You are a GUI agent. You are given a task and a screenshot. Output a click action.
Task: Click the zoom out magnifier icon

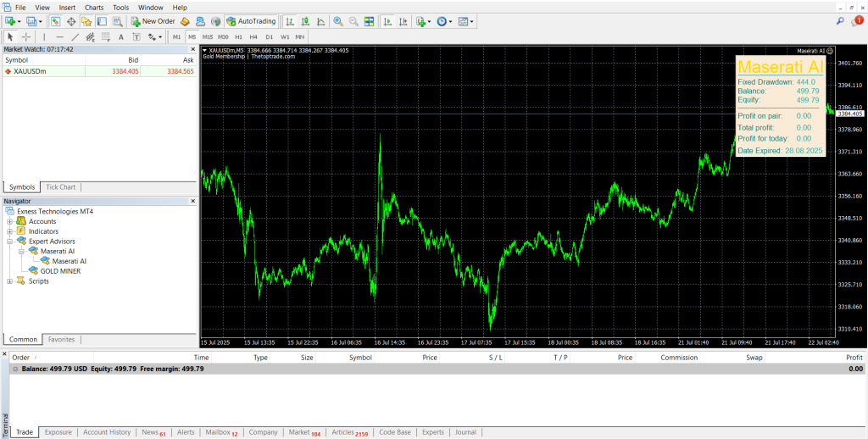coord(353,21)
